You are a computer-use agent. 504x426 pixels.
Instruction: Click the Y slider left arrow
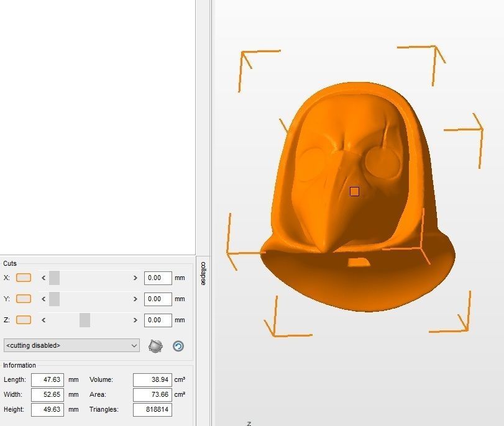(x=44, y=299)
